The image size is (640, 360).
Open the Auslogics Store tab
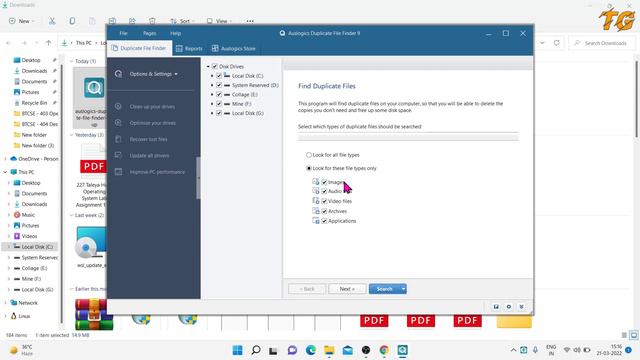click(x=233, y=49)
